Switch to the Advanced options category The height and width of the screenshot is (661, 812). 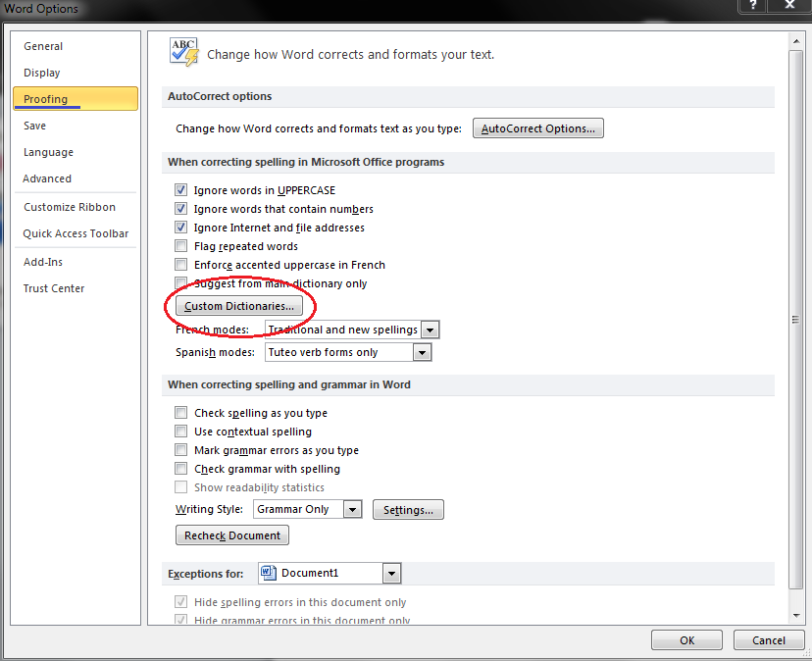click(47, 178)
